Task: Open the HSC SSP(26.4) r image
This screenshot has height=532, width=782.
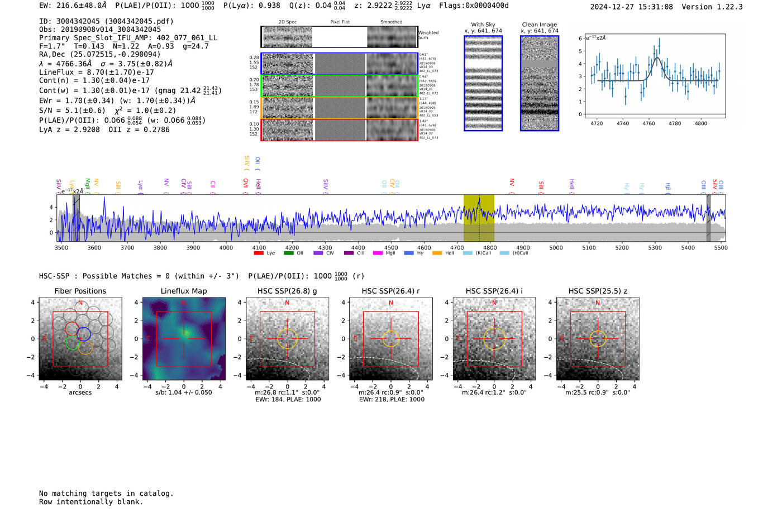Action: pos(391,339)
